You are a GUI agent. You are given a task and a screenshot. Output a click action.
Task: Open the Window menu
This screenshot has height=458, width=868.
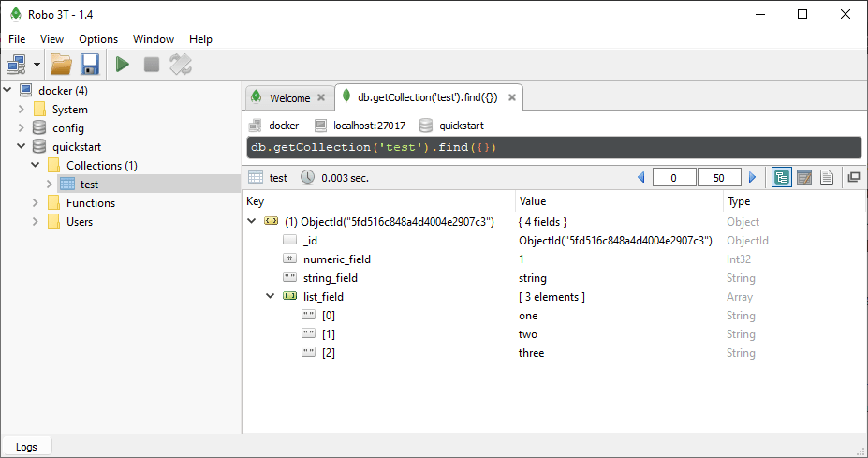pyautogui.click(x=154, y=39)
